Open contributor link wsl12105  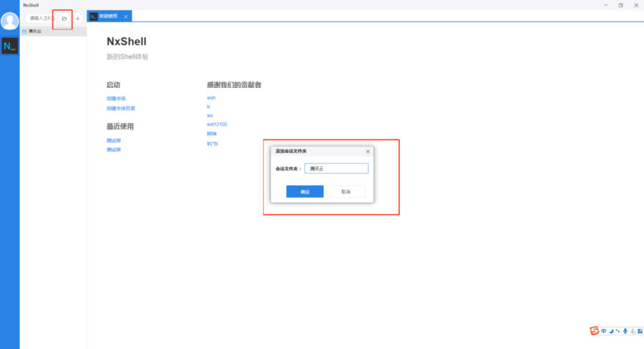[217, 124]
